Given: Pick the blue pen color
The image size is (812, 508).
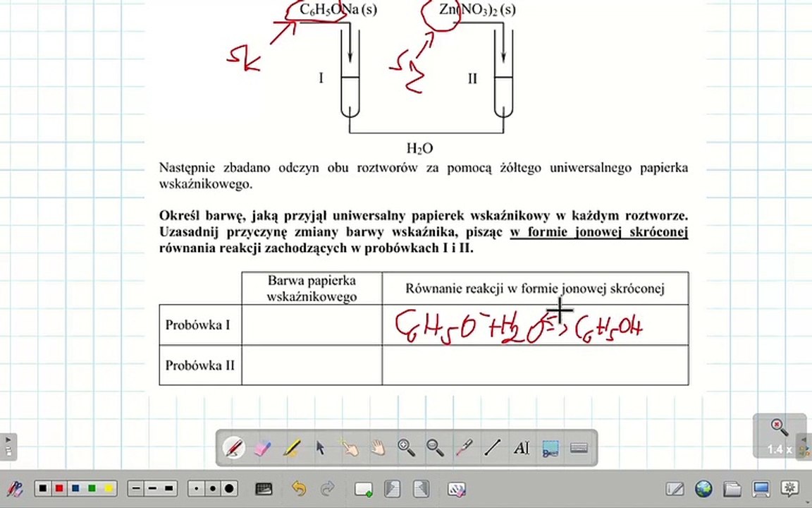Looking at the screenshot, I should coord(75,488).
